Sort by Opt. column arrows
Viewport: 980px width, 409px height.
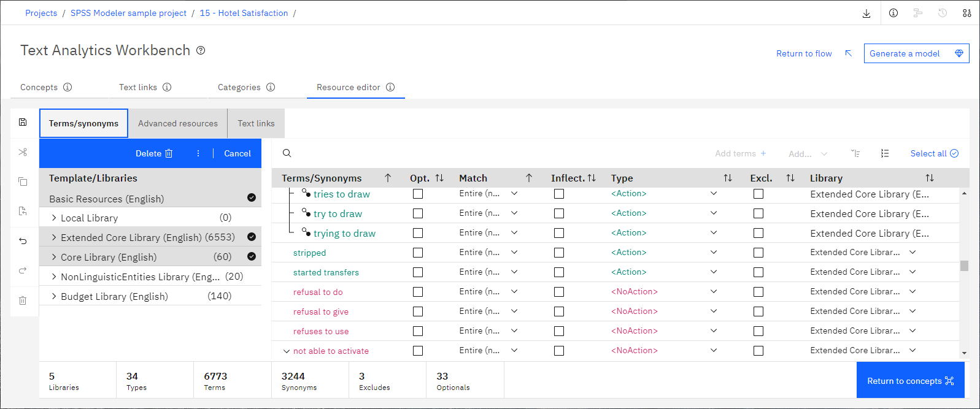coord(439,178)
